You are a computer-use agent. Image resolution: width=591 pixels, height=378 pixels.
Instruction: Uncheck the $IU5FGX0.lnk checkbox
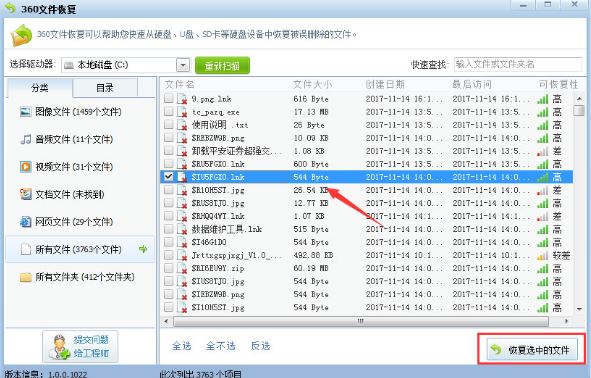pos(168,176)
